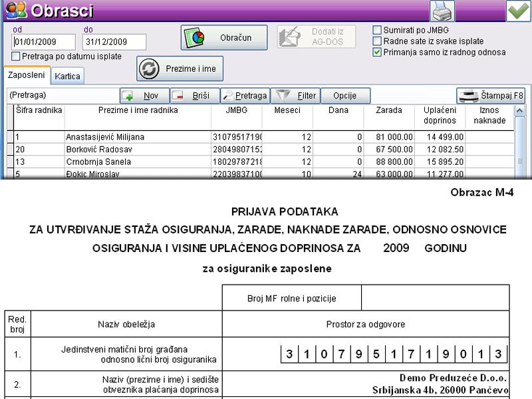Open the Opcije menu button

point(345,96)
